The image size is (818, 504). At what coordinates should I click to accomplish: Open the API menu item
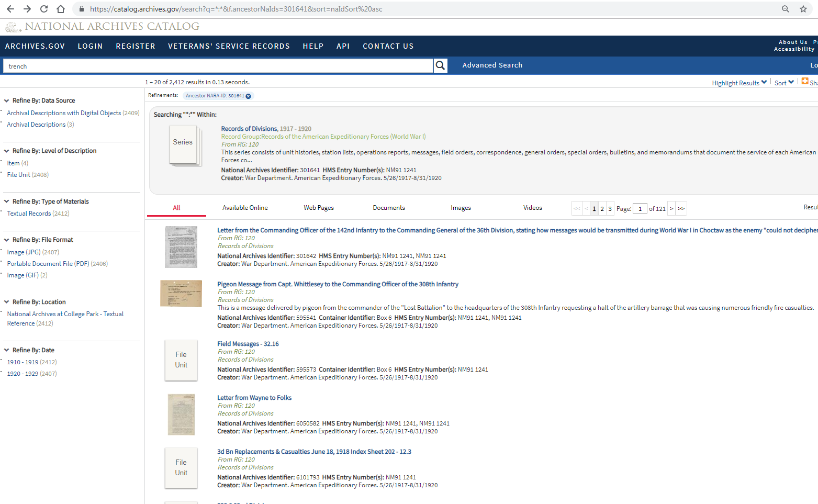(x=343, y=46)
